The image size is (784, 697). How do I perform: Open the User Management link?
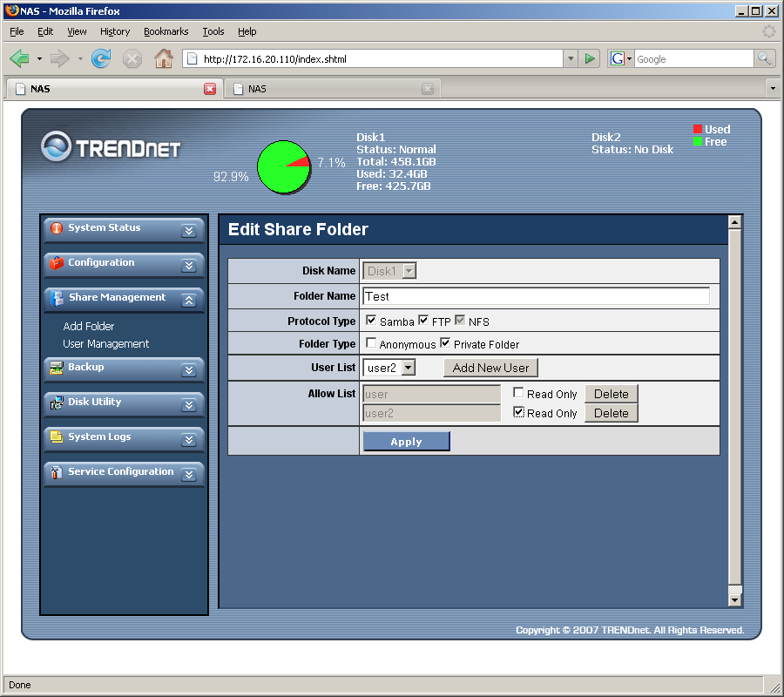[x=105, y=344]
